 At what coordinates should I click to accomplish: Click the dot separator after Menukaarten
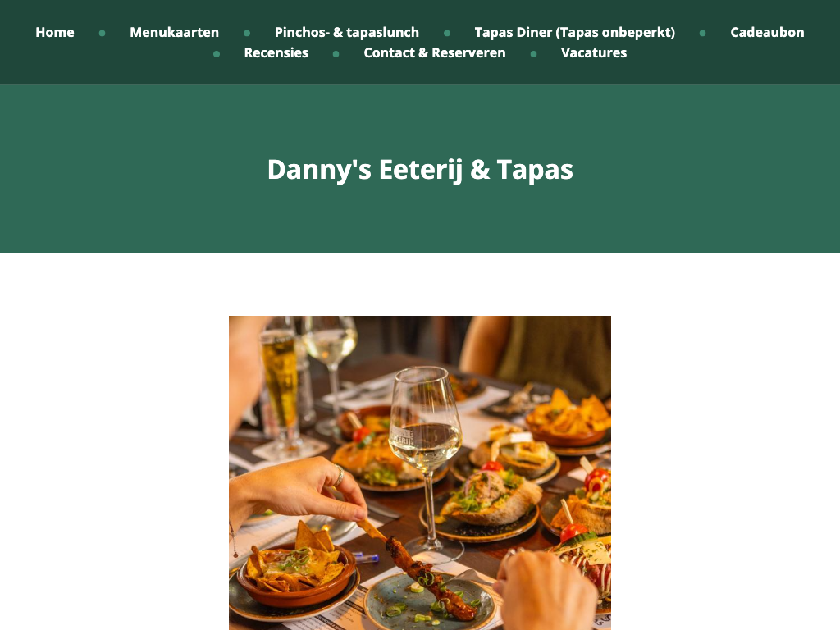click(x=247, y=33)
